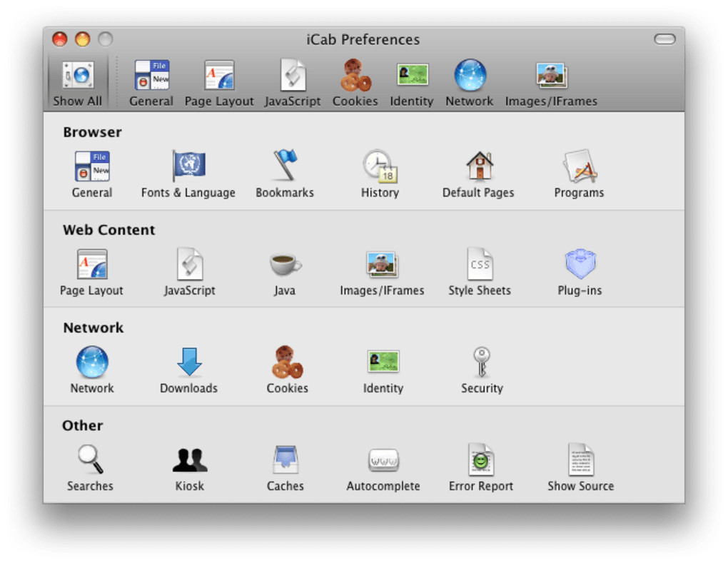
Task: Open History preferences
Action: pyautogui.click(x=380, y=174)
